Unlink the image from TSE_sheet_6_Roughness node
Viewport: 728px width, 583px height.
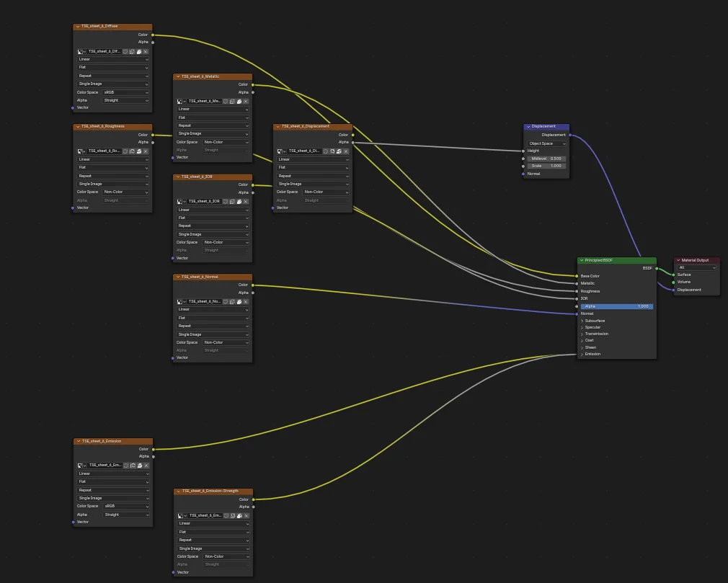146,151
